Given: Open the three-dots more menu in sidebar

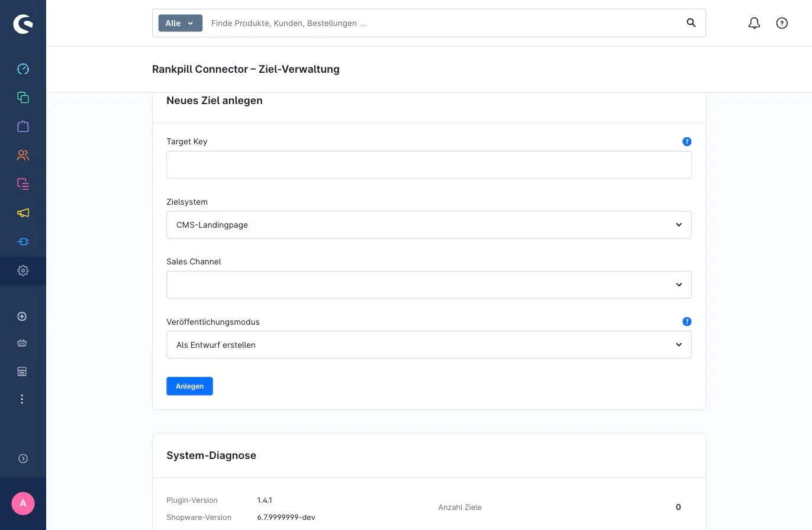Looking at the screenshot, I should click(22, 399).
